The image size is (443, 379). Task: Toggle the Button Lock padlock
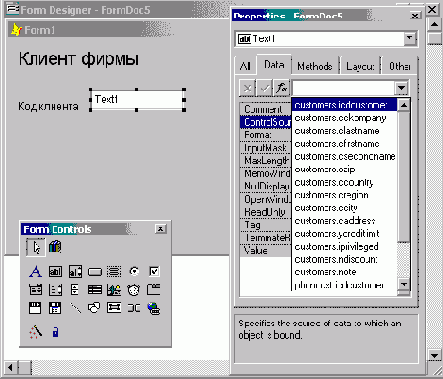55,332
